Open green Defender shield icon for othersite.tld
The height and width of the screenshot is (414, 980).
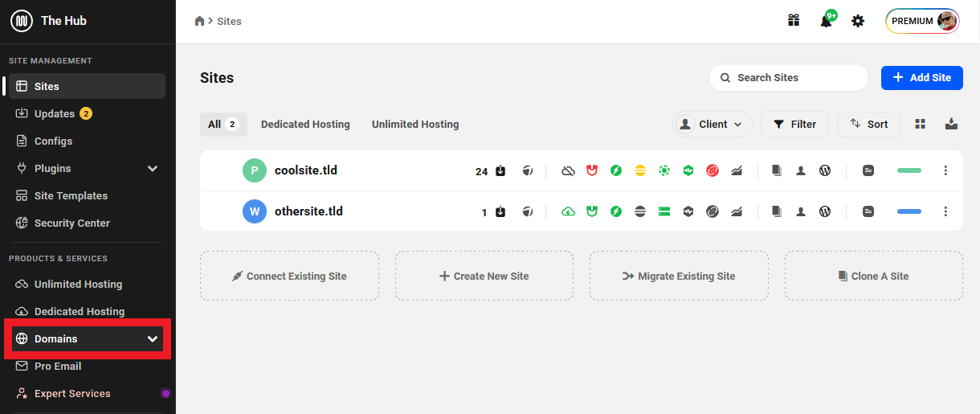tap(592, 211)
